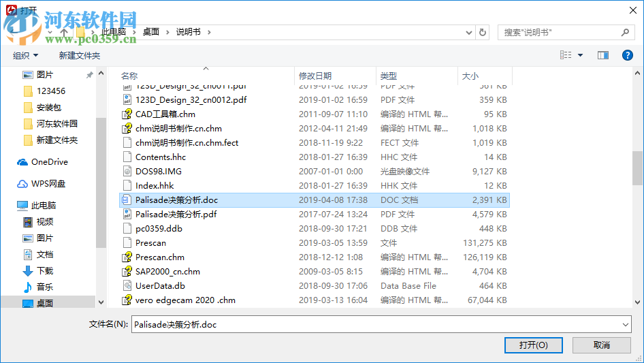Click the search magnifier icon

click(625, 32)
